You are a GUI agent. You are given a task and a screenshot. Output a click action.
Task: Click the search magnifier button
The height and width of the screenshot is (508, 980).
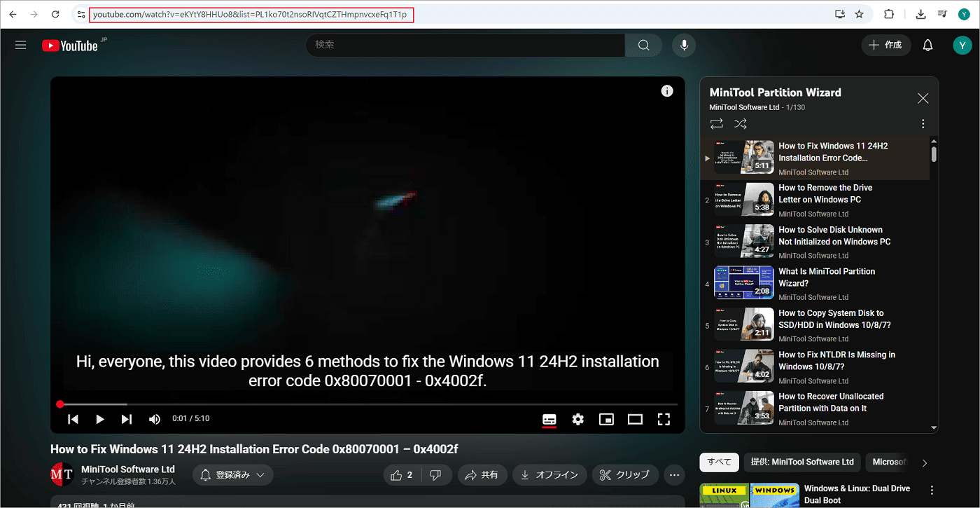coord(643,45)
